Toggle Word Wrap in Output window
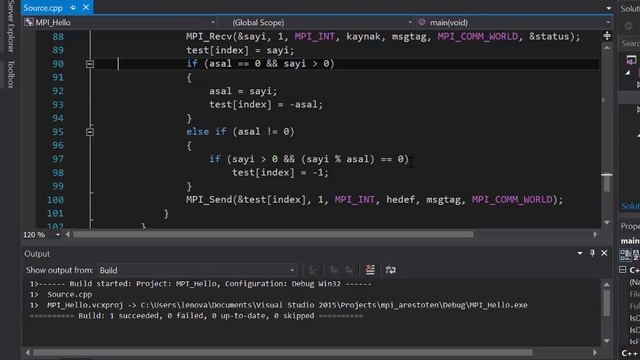Image resolution: width=640 pixels, height=360 pixels. pos(391,270)
